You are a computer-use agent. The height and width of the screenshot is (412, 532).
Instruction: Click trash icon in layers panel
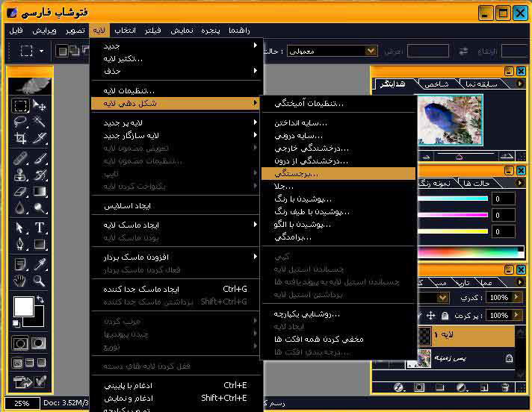pyautogui.click(x=505, y=387)
